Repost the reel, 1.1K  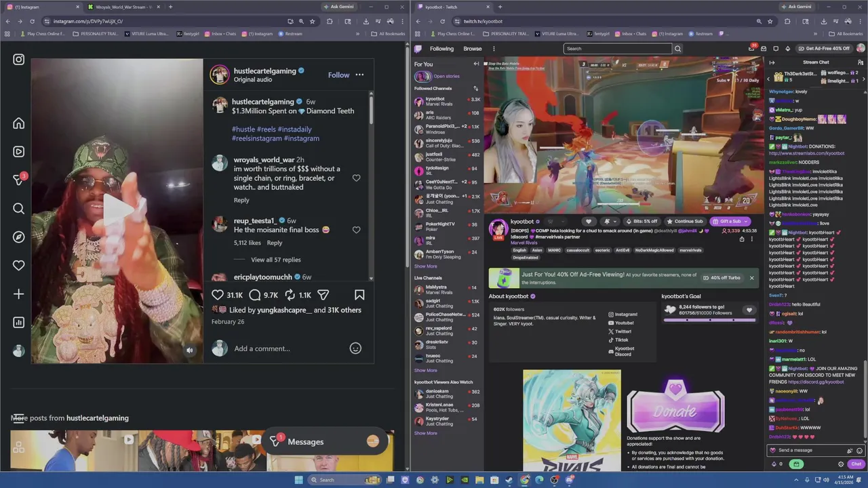[x=290, y=295]
